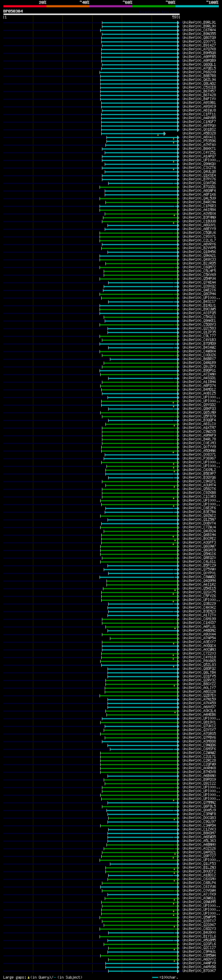222x980 pixels.
Task: Click the UniRef100_Q5HPU4 label
Action: [199, 278]
